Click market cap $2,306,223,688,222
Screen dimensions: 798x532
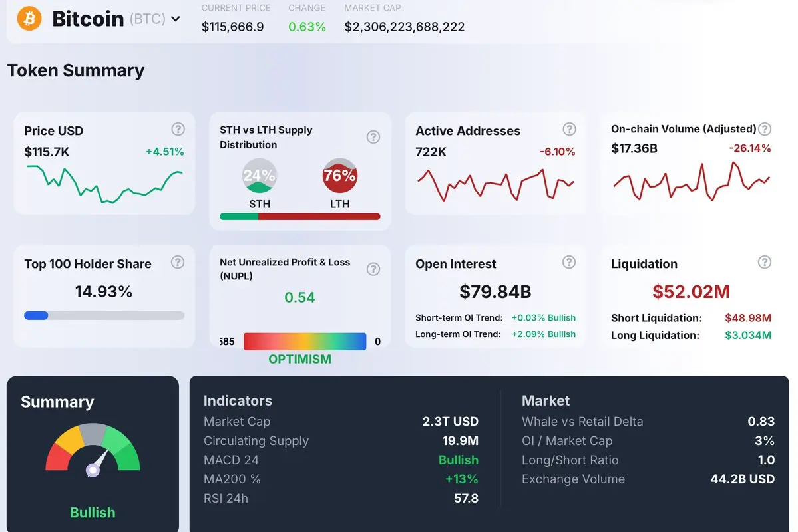click(x=405, y=27)
